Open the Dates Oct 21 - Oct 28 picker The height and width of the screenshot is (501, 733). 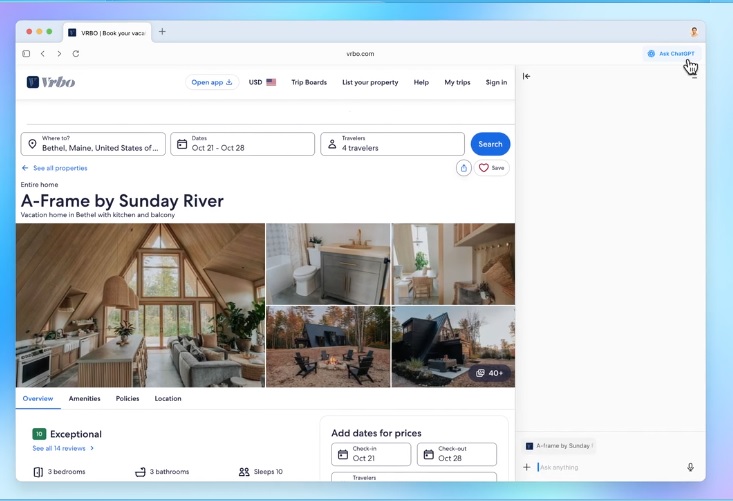pos(243,144)
